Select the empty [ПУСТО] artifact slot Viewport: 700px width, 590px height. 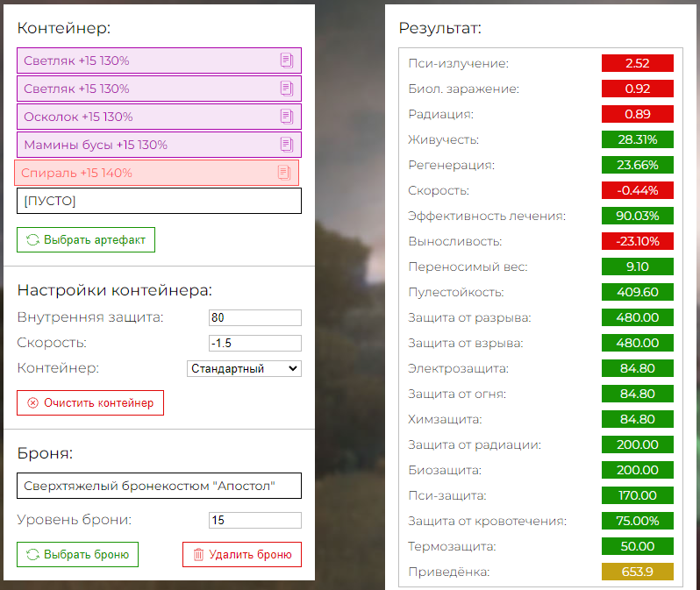159,201
